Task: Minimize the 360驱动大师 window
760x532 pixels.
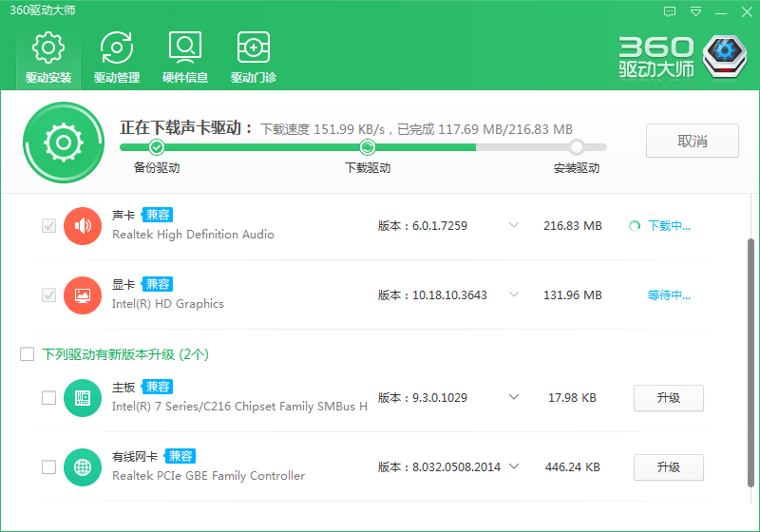Action: (721, 12)
